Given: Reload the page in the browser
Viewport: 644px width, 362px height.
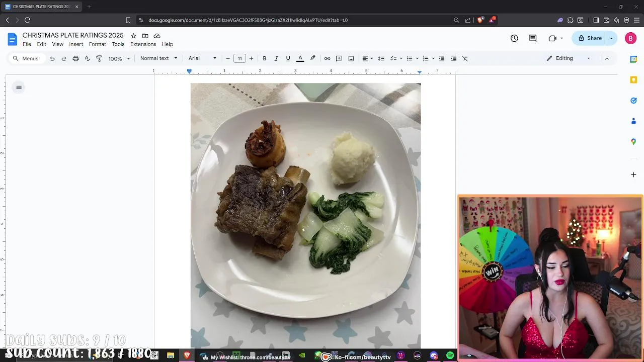Looking at the screenshot, I should (x=27, y=20).
